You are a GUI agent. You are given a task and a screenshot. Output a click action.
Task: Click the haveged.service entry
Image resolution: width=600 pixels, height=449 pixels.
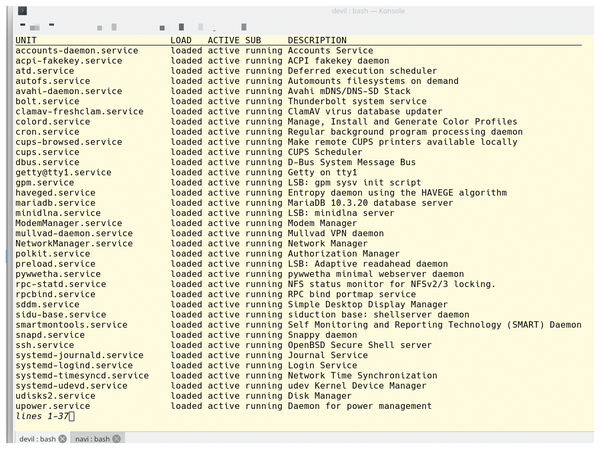click(55, 193)
